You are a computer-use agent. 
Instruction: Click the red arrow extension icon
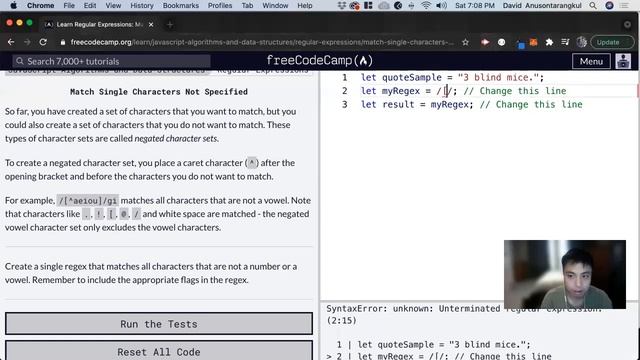pos(485,42)
